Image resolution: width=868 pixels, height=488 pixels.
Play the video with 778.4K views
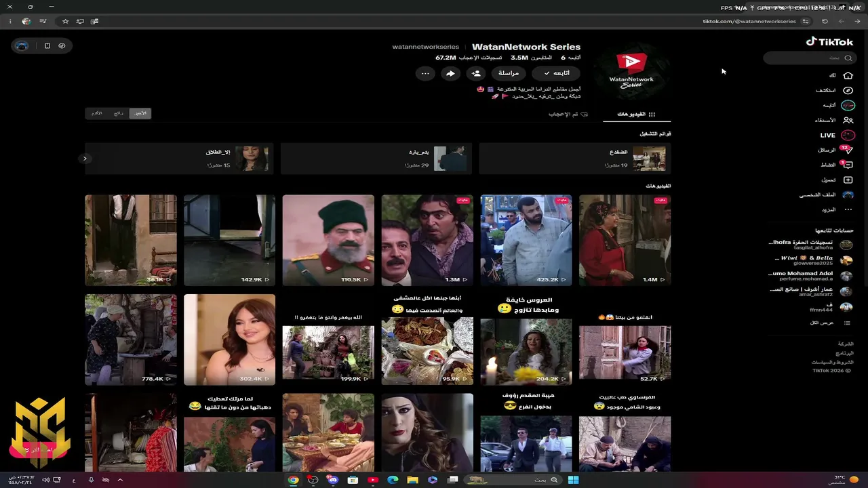tap(130, 340)
